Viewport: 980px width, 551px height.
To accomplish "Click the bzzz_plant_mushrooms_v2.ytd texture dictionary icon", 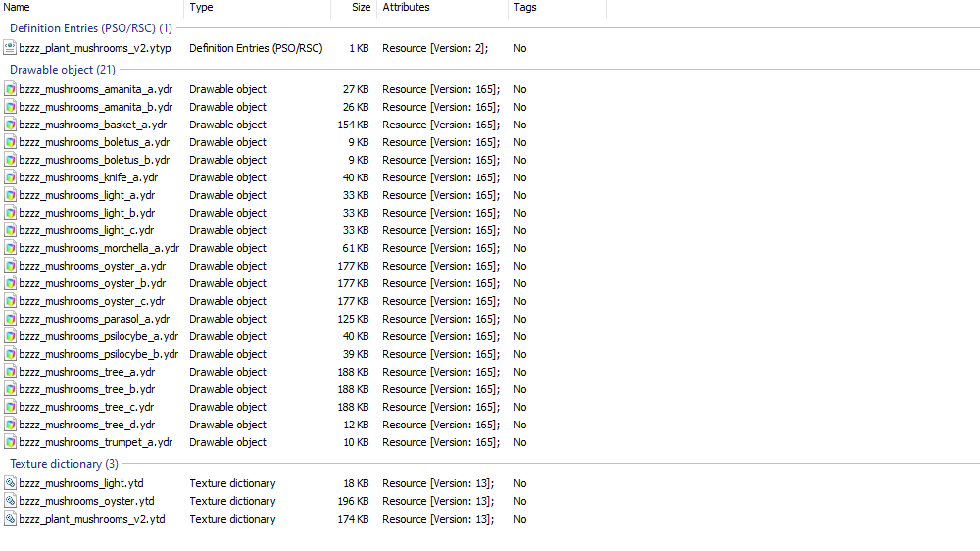I will (10, 519).
